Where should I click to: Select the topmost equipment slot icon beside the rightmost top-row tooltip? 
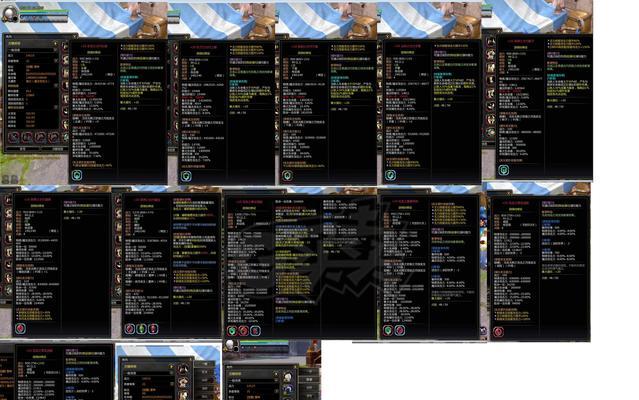tap(490, 42)
